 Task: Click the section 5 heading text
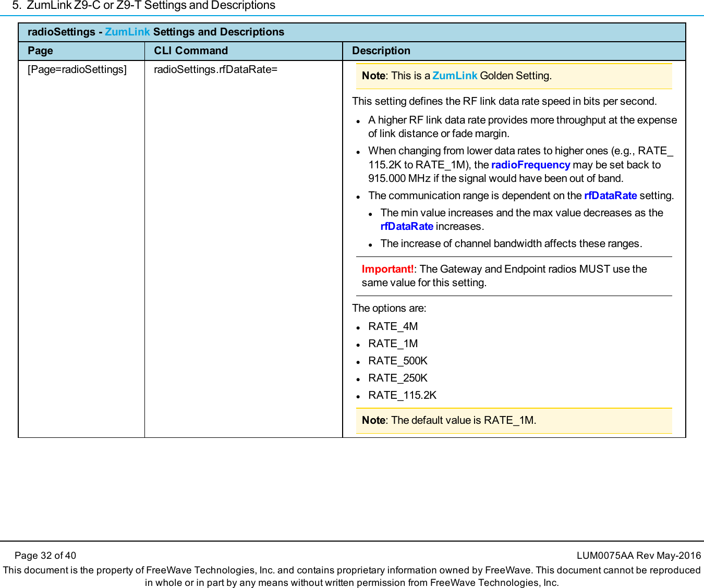point(143,6)
